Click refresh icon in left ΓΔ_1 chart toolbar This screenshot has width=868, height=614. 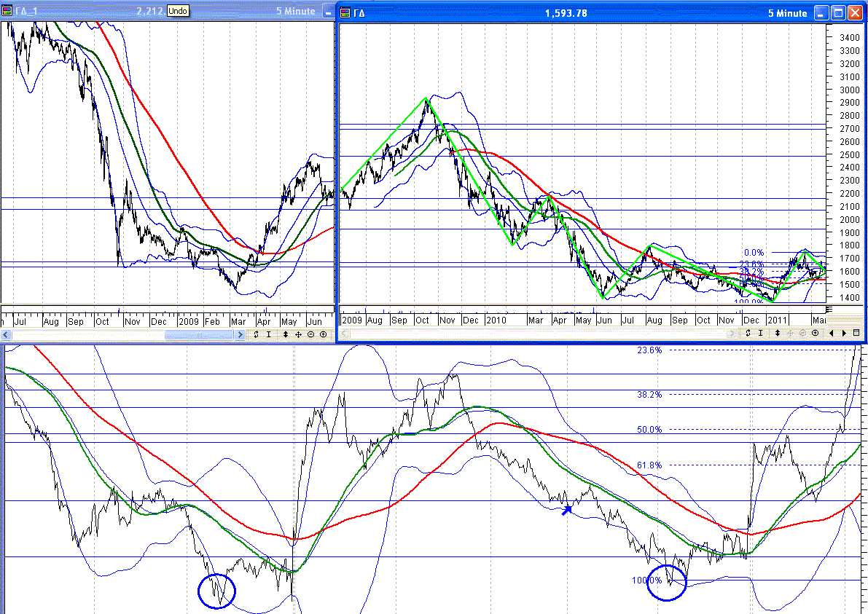pos(257,334)
